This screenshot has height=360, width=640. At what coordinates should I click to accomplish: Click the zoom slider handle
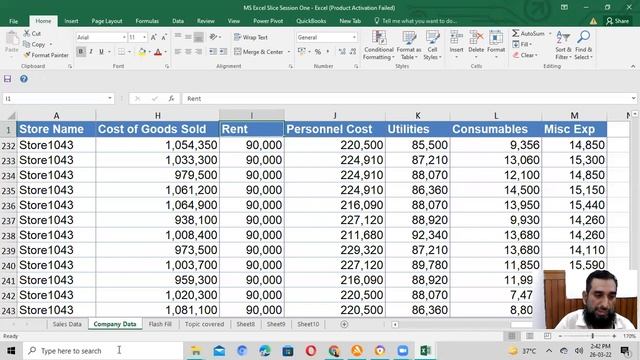593,336
